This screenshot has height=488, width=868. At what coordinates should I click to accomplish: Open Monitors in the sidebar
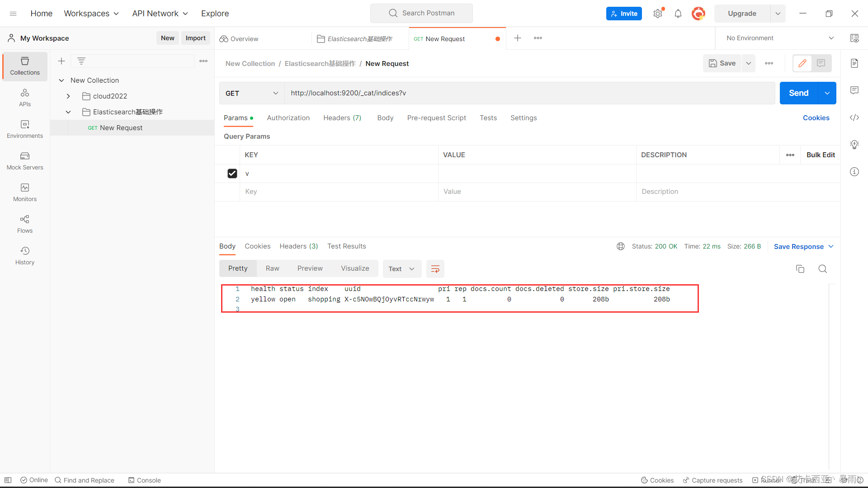coord(25,192)
